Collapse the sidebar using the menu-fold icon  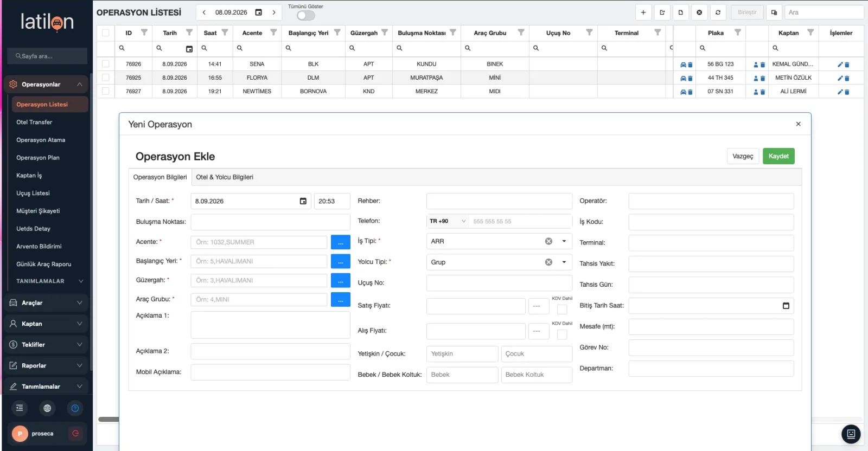(20, 408)
